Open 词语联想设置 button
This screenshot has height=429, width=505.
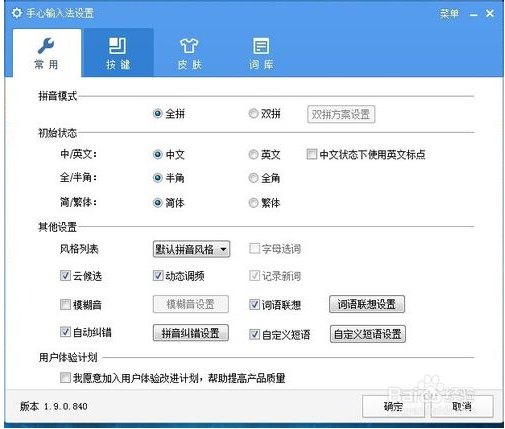click(x=367, y=304)
